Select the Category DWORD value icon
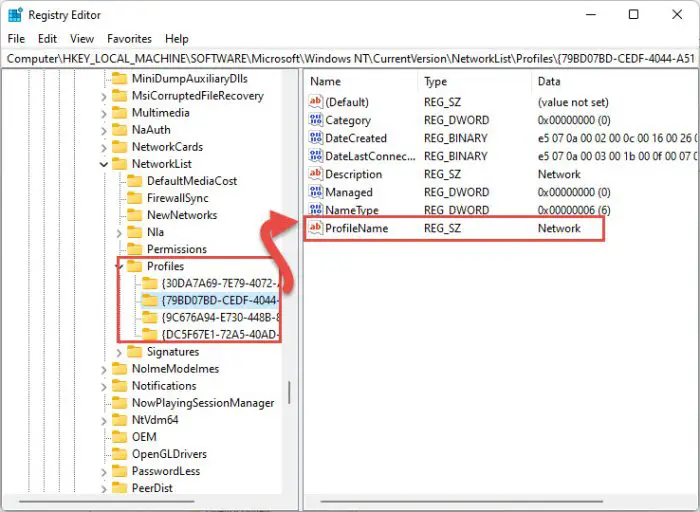Image resolution: width=700 pixels, height=512 pixels. pyautogui.click(x=316, y=120)
